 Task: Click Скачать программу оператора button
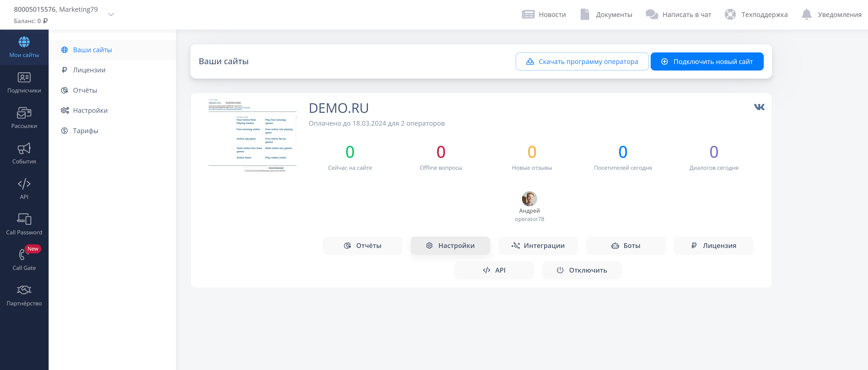[x=582, y=62]
